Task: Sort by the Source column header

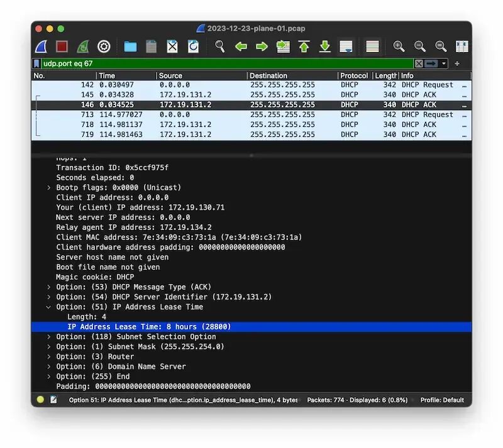Action: 202,75
